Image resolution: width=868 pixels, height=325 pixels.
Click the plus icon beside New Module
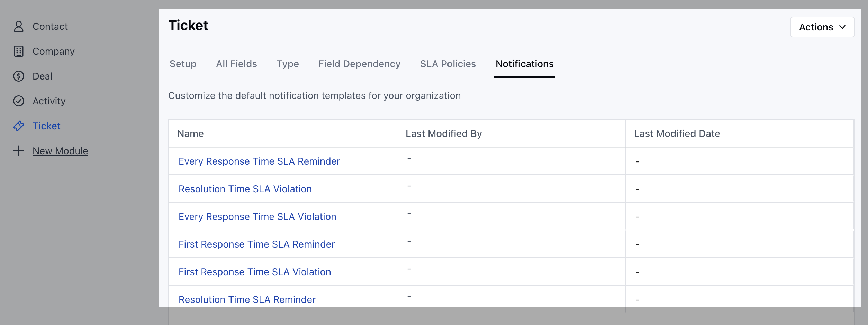tap(18, 151)
